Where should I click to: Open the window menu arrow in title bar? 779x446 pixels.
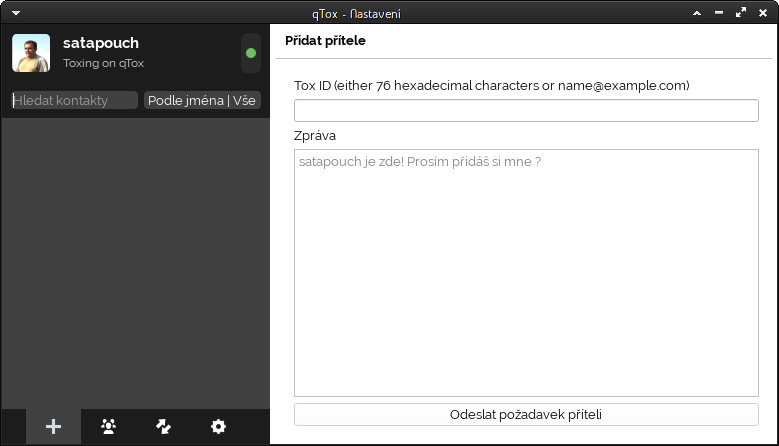point(16,13)
